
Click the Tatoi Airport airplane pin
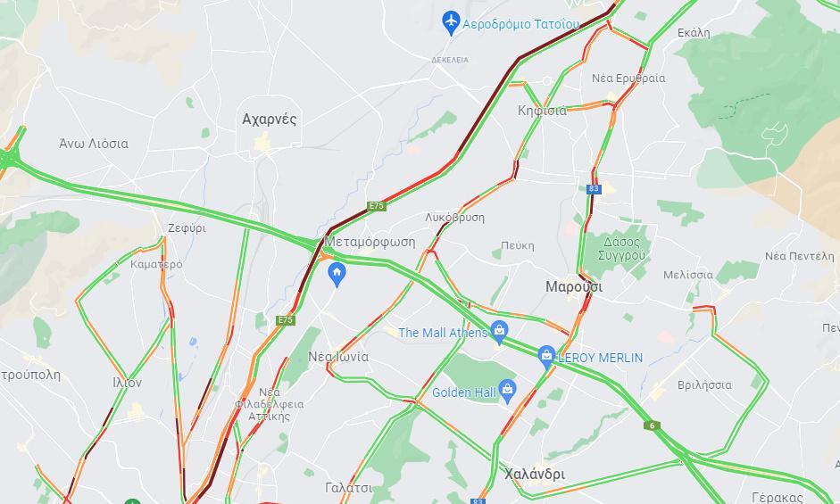pos(451,22)
